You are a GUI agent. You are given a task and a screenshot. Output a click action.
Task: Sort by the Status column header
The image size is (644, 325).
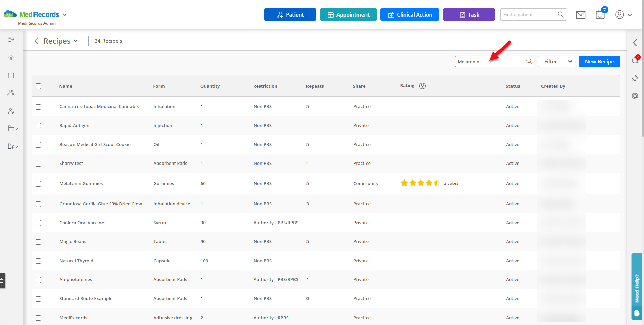pos(513,86)
